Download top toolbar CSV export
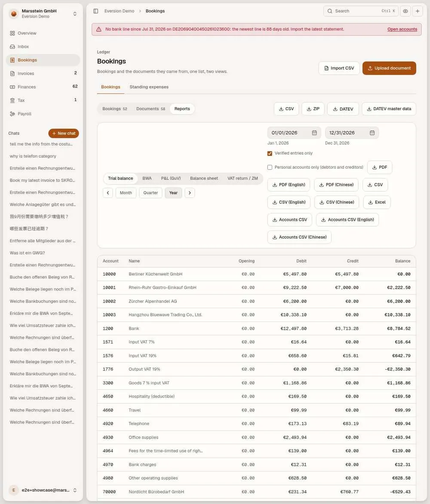This screenshot has width=430, height=504. pyautogui.click(x=286, y=109)
